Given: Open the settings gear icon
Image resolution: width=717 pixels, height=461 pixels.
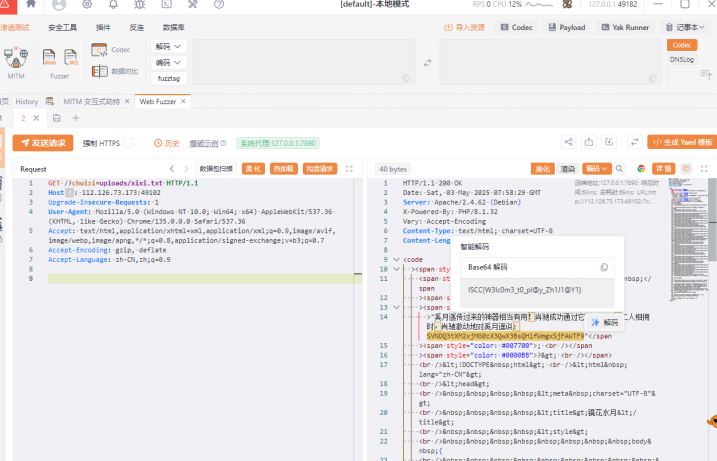Looking at the screenshot, I should coord(88,5).
